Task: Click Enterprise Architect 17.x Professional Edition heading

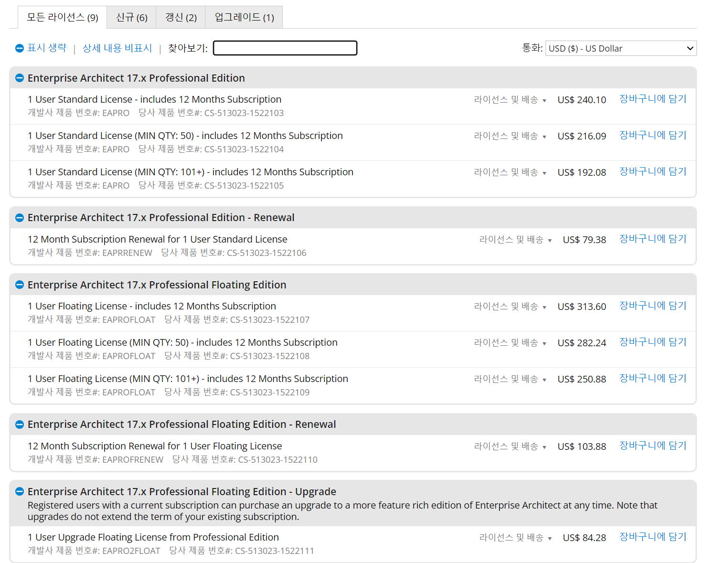Action: click(136, 78)
